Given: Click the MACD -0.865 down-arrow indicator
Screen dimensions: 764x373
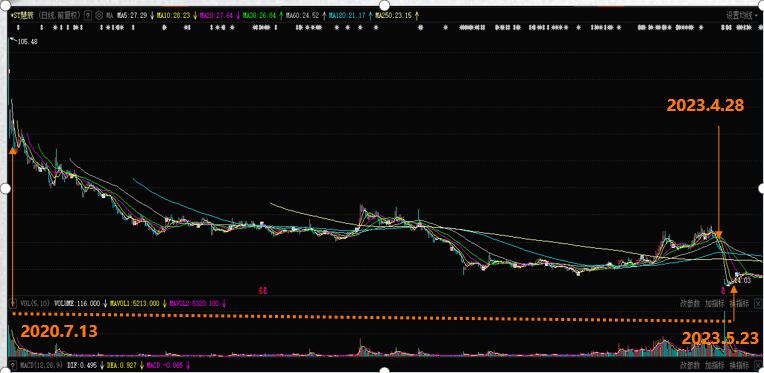Looking at the screenshot, I should (x=188, y=365).
